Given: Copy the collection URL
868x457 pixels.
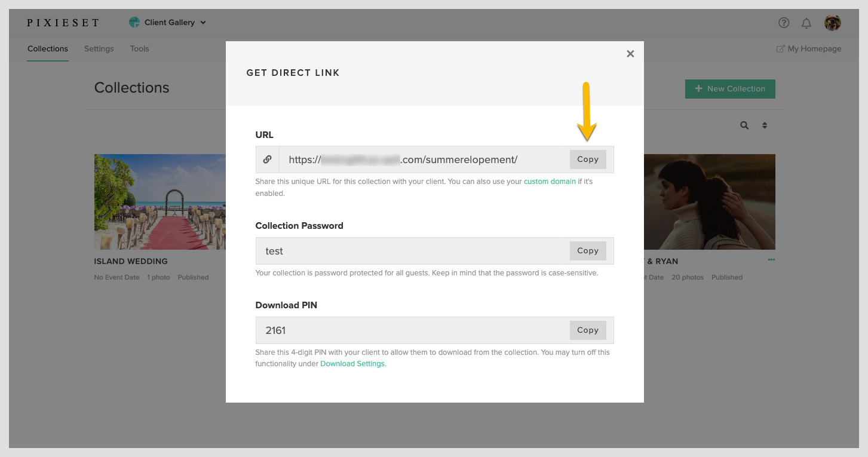Looking at the screenshot, I should pyautogui.click(x=587, y=159).
